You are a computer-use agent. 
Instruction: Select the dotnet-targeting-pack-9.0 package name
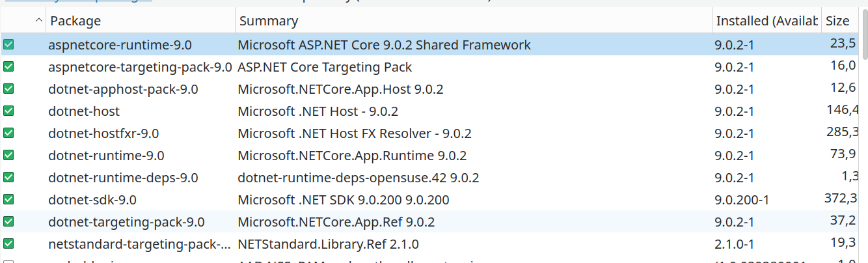pyautogui.click(x=126, y=222)
